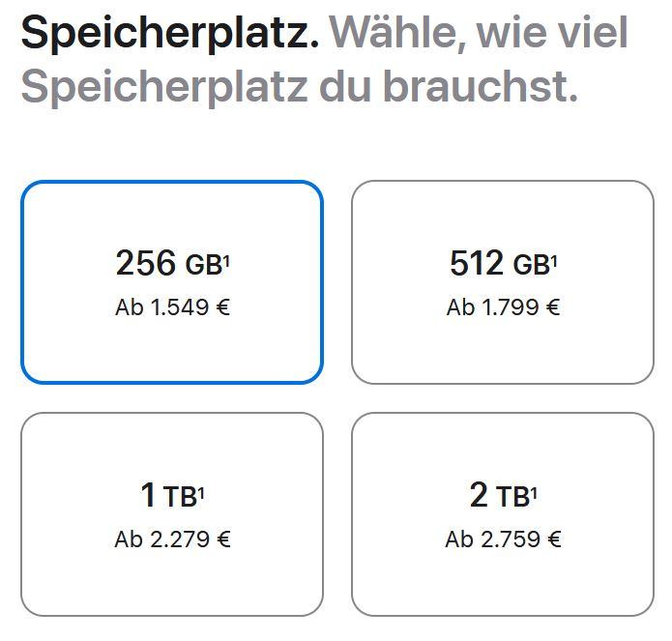Tap the "Ab 2.279 €" price text

172,539
